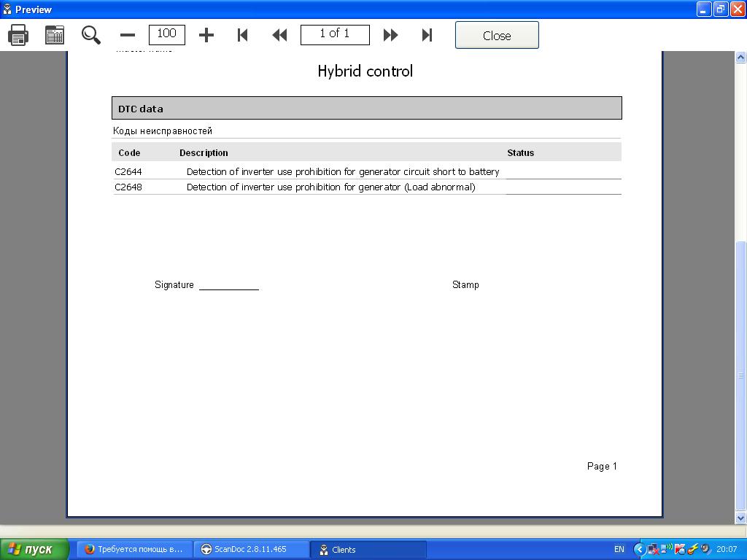This screenshot has height=560, width=747.
Task: Click the scrollbar up arrow
Action: point(741,57)
